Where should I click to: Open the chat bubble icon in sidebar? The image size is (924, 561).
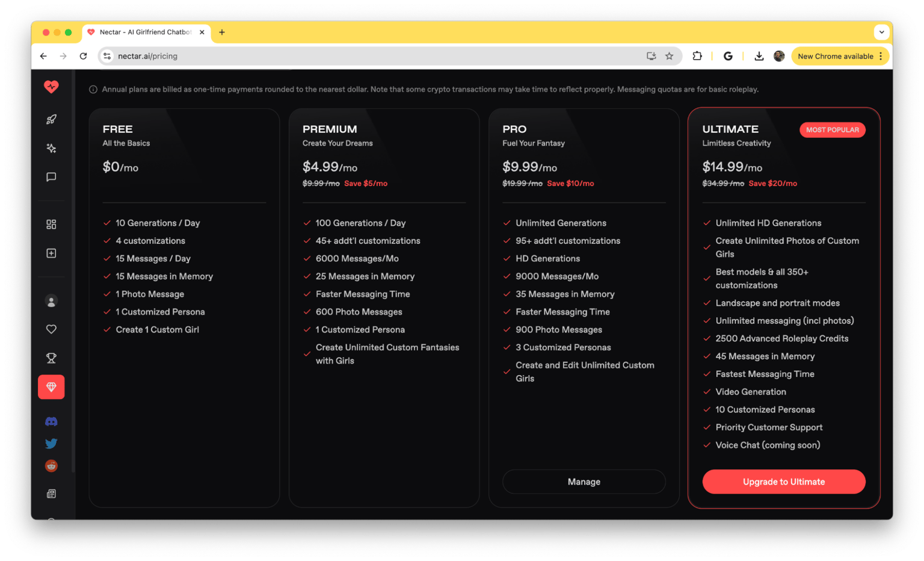click(x=51, y=177)
